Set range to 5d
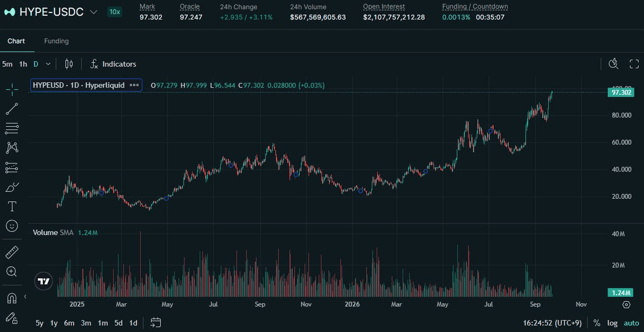644x332 pixels. pyautogui.click(x=119, y=323)
